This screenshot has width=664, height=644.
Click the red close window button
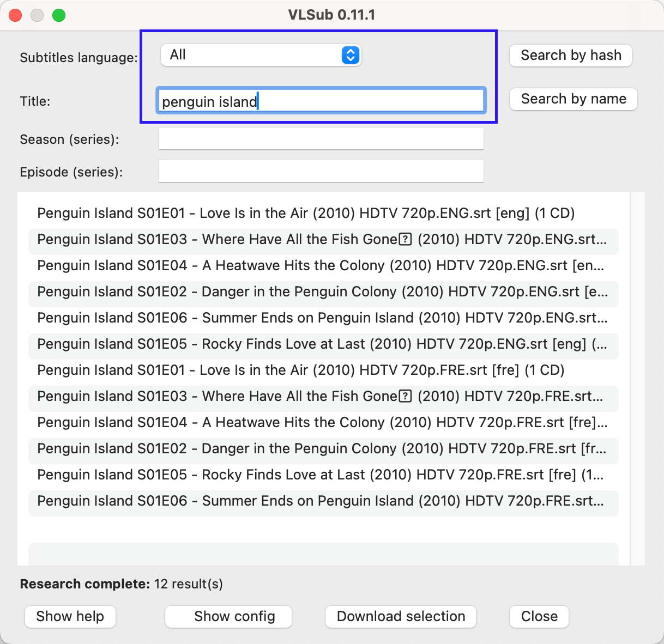click(15, 15)
